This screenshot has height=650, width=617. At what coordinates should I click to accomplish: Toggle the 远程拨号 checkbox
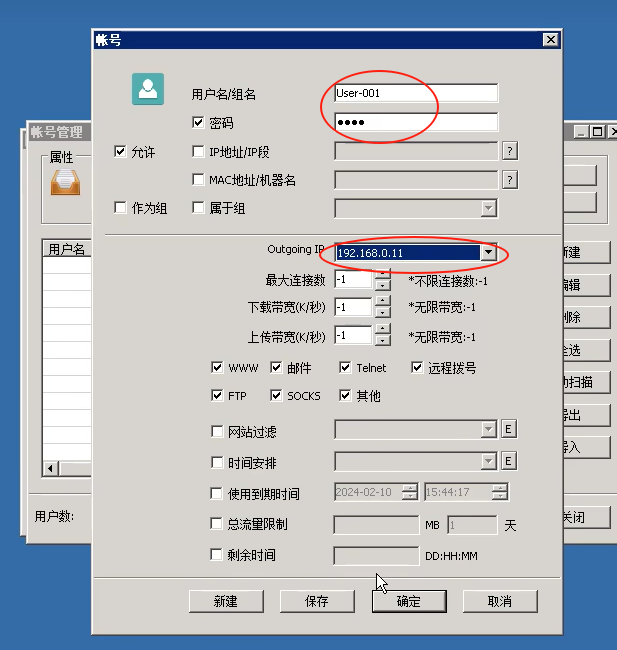[417, 367]
